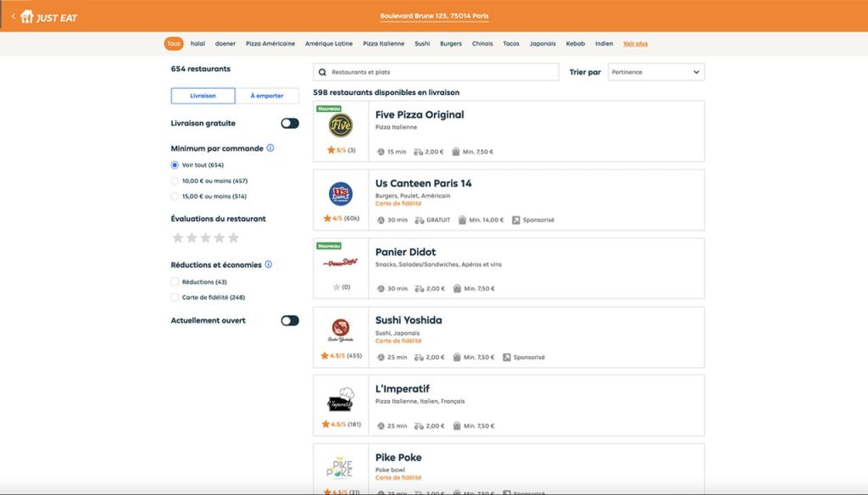Select the Amérique Latine cuisine filter
The image size is (868, 495).
pyautogui.click(x=329, y=44)
